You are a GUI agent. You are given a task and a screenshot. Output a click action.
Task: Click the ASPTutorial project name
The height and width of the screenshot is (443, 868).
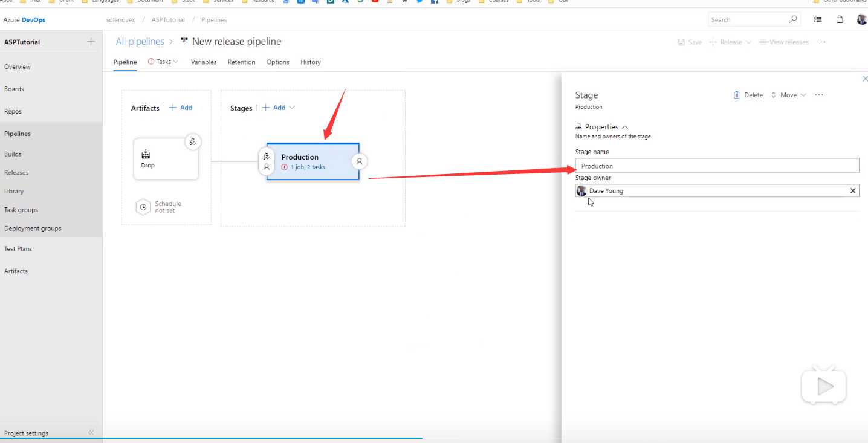(22, 42)
